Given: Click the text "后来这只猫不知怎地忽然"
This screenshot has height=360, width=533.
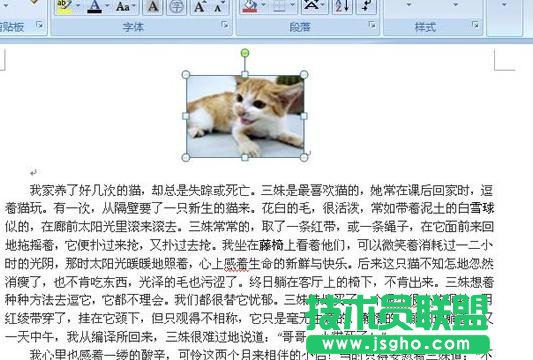Looking at the screenshot, I should [426, 263].
